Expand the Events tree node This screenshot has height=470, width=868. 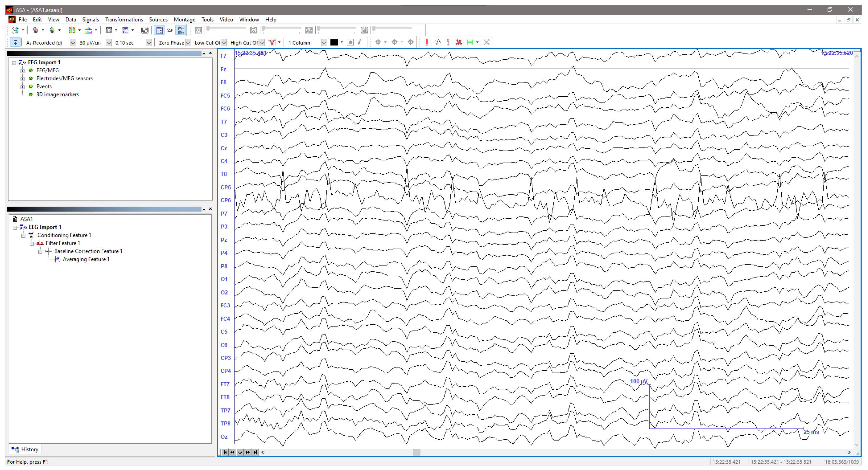[23, 87]
